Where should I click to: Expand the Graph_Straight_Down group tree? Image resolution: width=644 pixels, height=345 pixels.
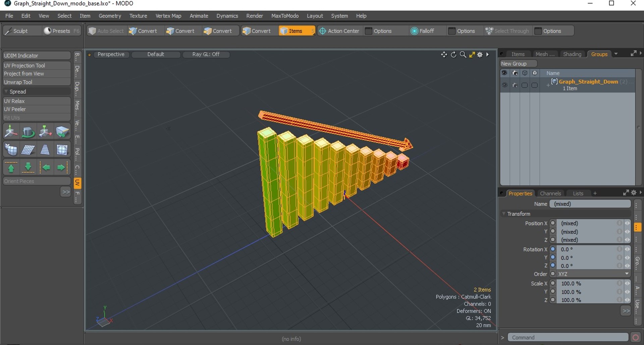coord(548,85)
